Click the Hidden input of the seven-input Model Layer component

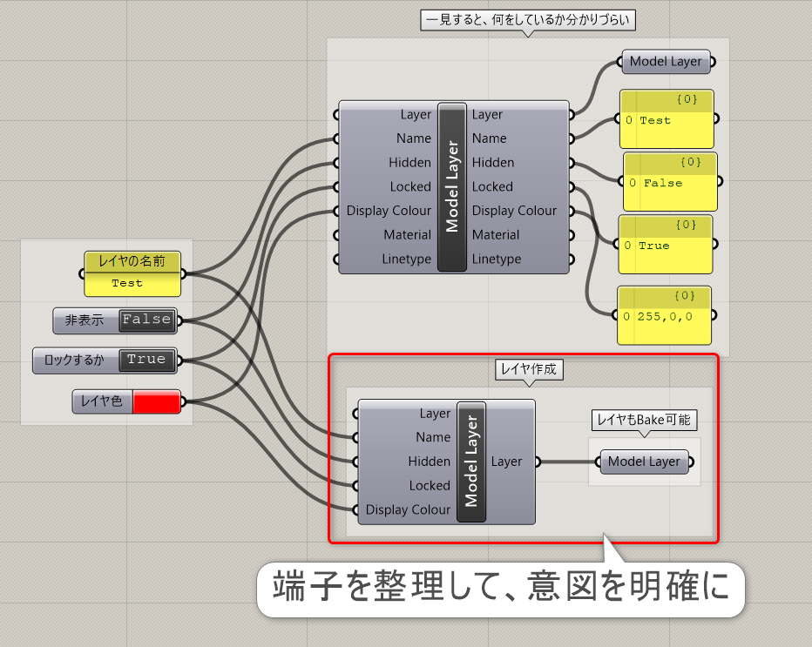pyautogui.click(x=409, y=163)
